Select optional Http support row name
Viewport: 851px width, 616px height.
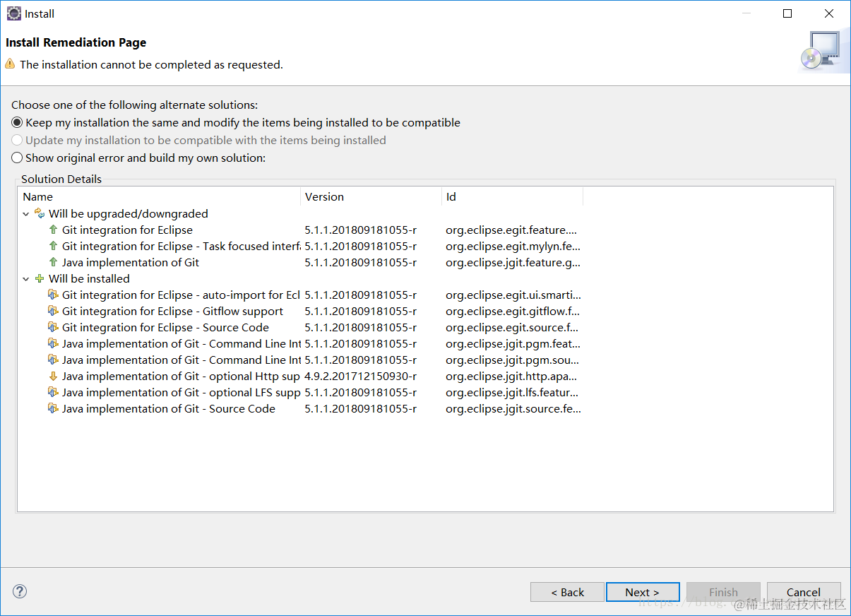[181, 377]
